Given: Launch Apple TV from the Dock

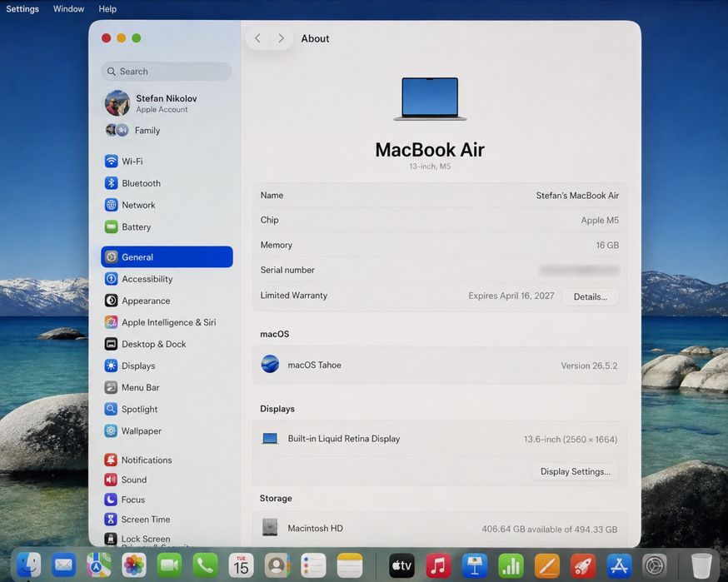Looking at the screenshot, I should point(401,565).
